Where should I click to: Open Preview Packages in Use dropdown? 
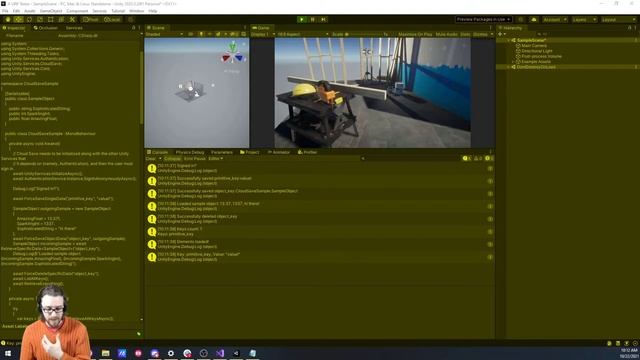pos(483,20)
